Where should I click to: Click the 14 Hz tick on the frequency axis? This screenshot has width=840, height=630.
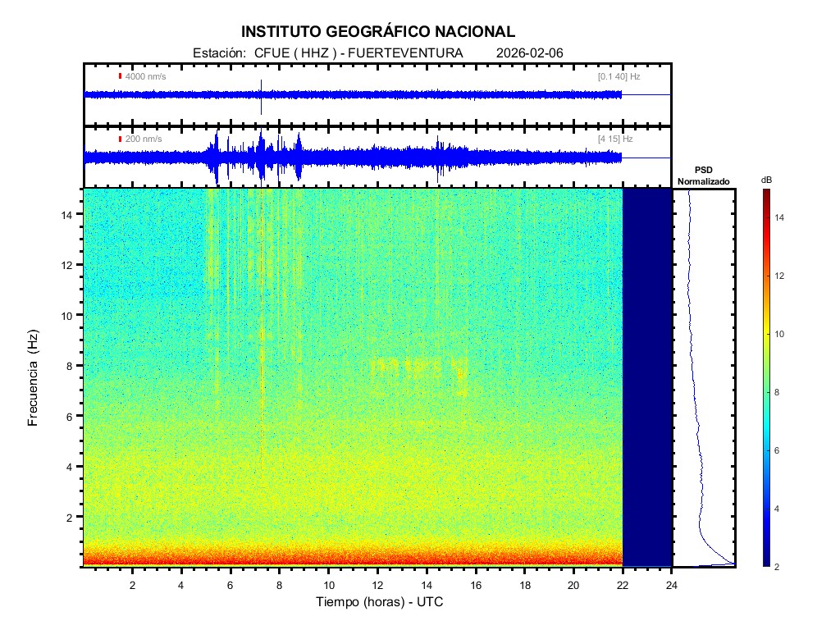pyautogui.click(x=71, y=214)
